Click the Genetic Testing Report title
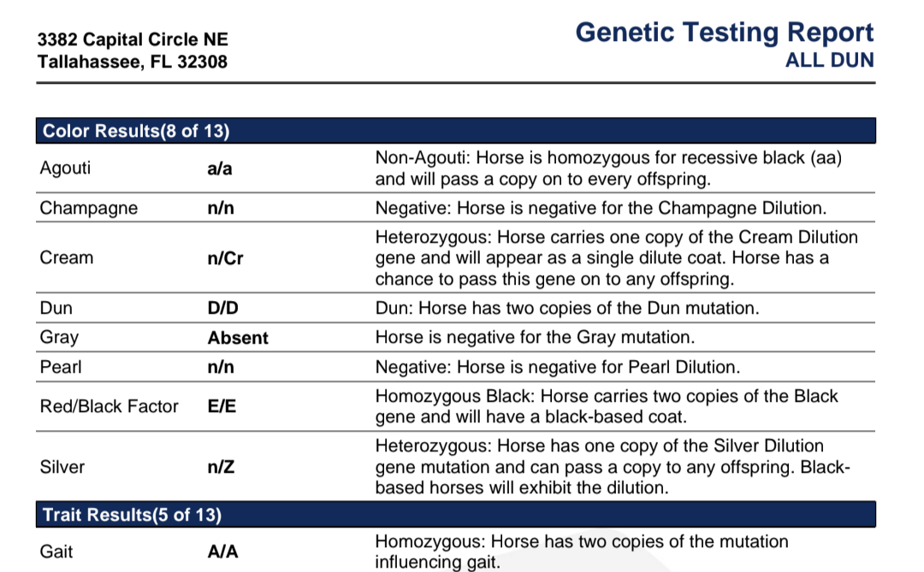This screenshot has width=924, height=572. (725, 32)
